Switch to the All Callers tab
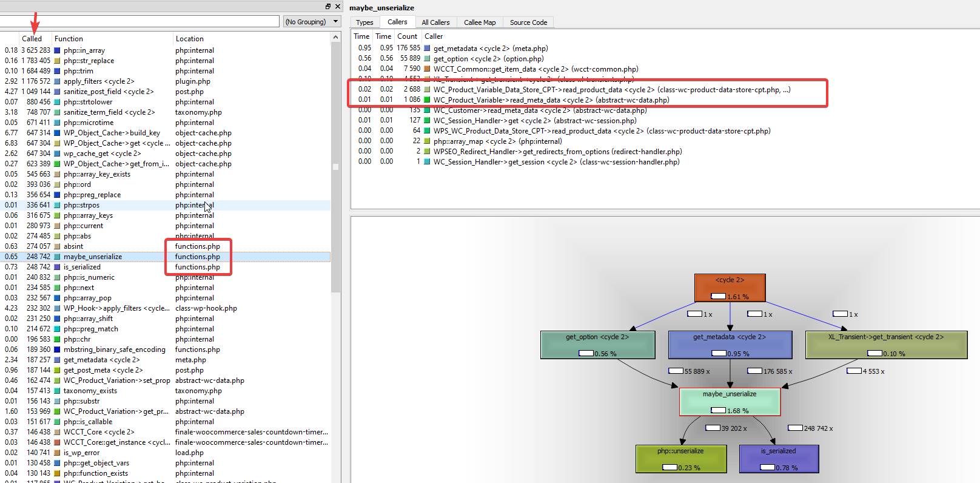This screenshot has width=980, height=483. [x=435, y=22]
